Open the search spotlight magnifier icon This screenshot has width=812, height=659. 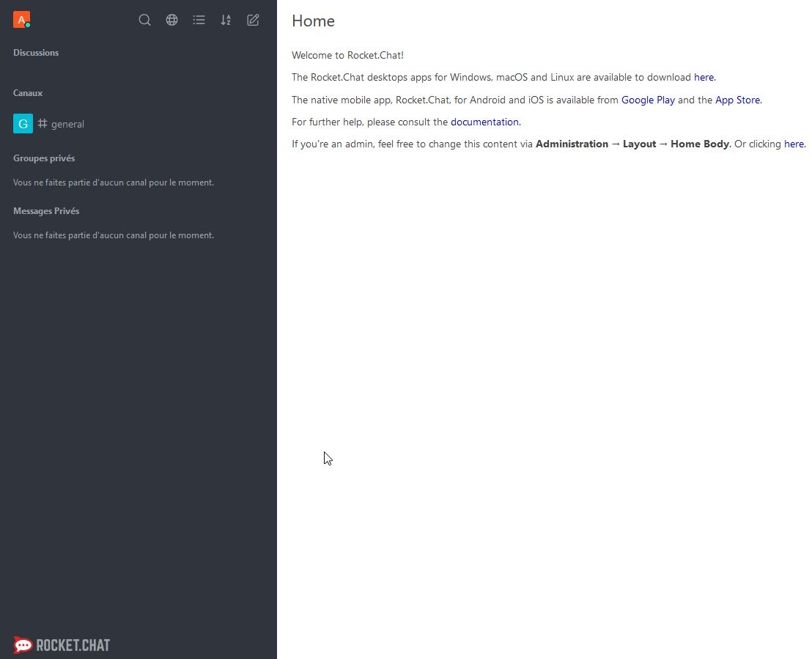[144, 21]
